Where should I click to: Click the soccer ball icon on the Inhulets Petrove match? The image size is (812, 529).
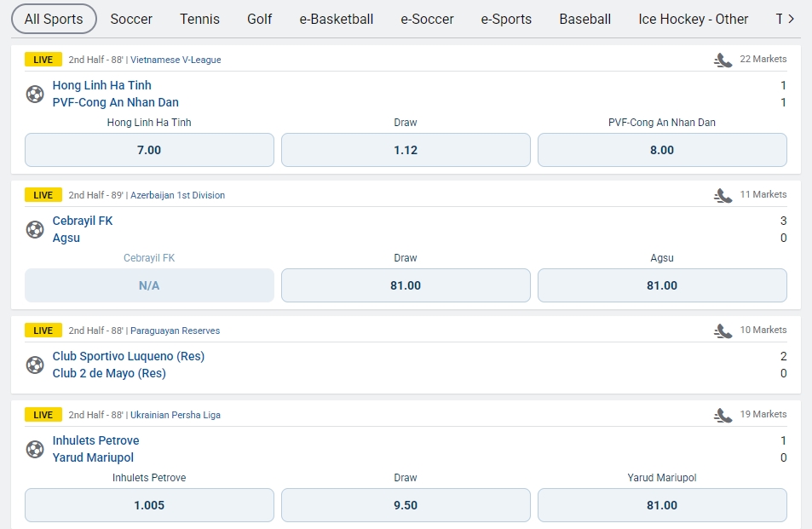pos(35,449)
